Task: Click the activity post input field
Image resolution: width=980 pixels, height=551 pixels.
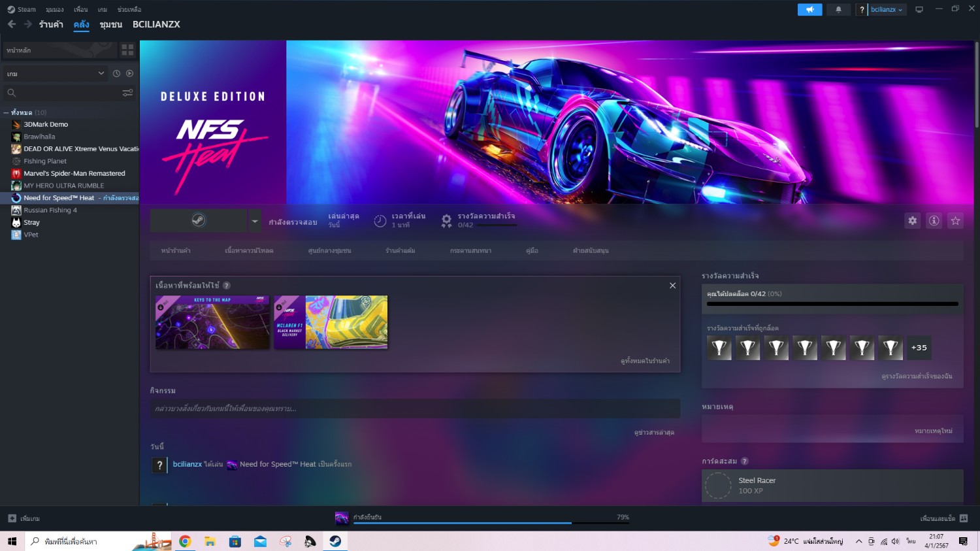Action: click(x=415, y=409)
